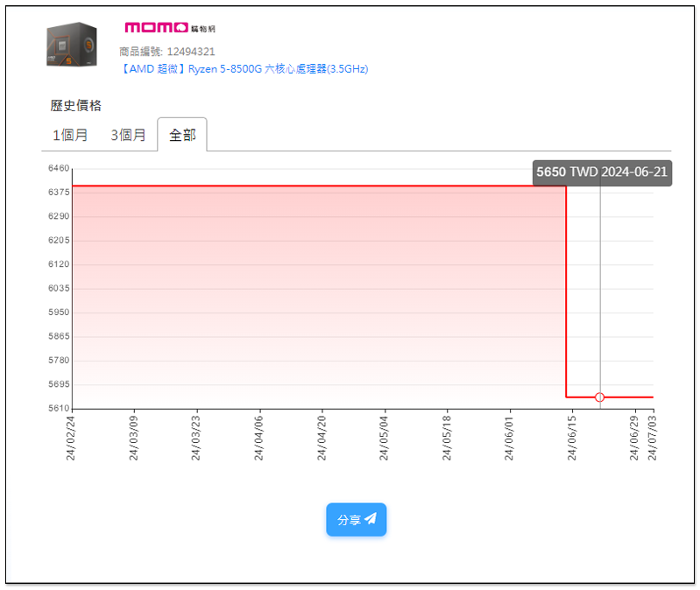Click the 24/03/23 x-axis date label
The width and height of the screenshot is (700, 590).
pyautogui.click(x=196, y=438)
